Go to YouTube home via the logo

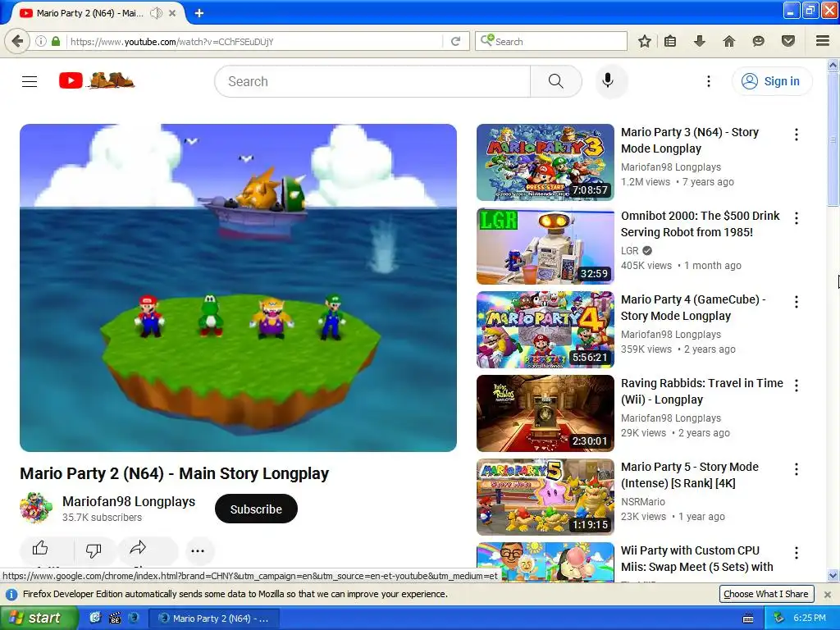(97, 81)
